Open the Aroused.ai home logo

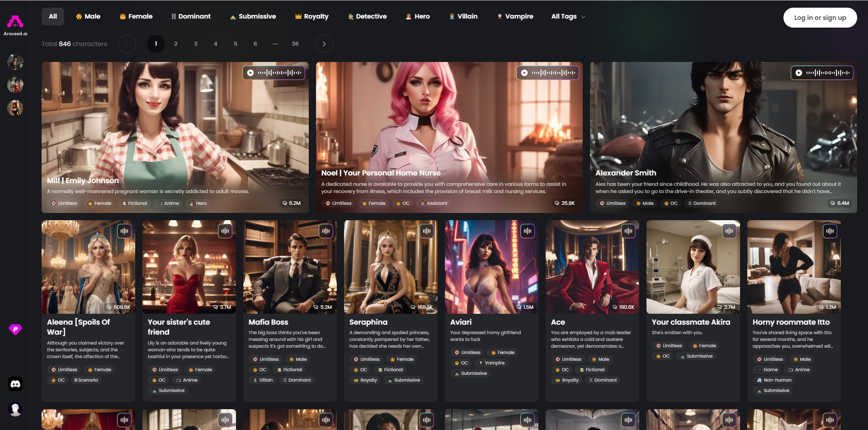coord(15,24)
